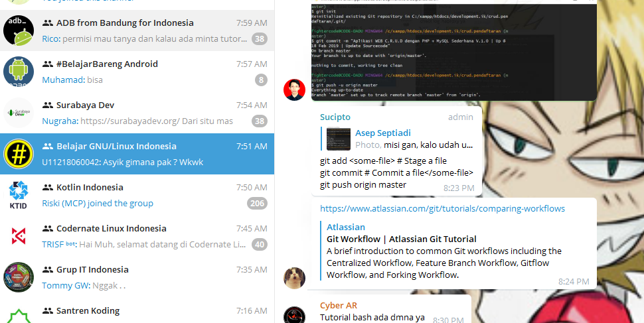Open the atlassian.com comparing-workflows link

[442, 209]
